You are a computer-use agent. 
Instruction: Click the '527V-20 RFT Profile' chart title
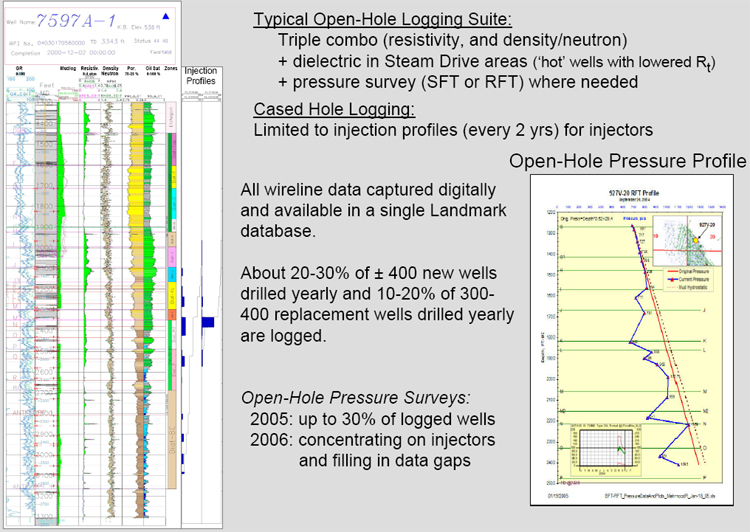point(633,193)
